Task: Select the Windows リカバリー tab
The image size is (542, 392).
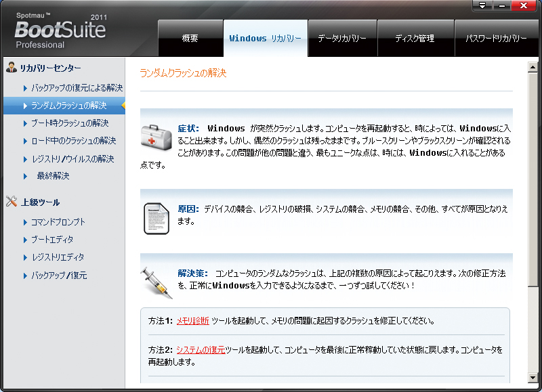Action: 266,39
